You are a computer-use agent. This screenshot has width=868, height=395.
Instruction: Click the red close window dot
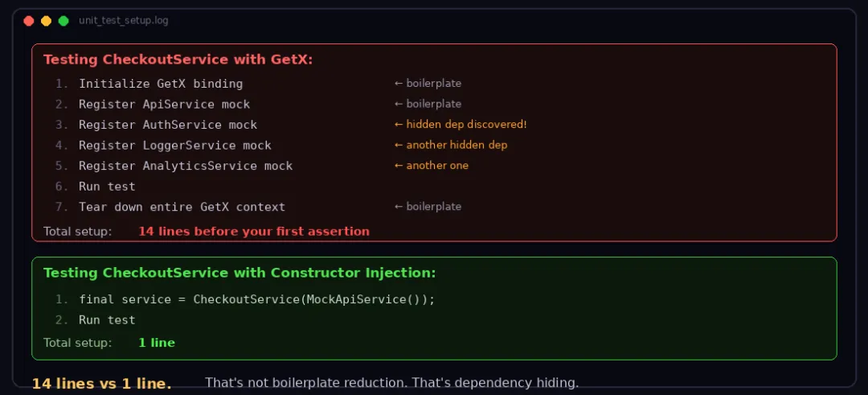pyautogui.click(x=29, y=21)
